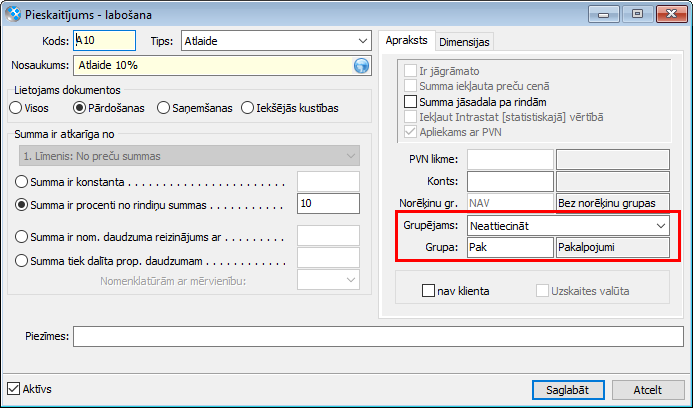Switch to the Dimensijas tab
693x408 pixels.
pos(465,41)
